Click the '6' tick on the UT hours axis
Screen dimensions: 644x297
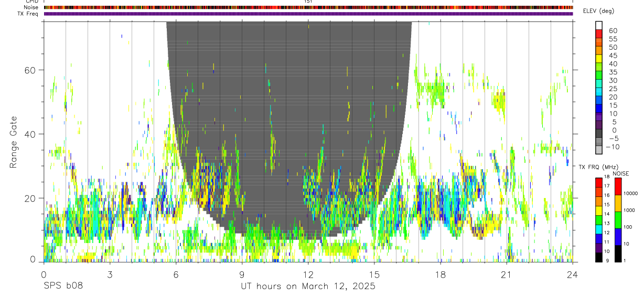pos(176,274)
